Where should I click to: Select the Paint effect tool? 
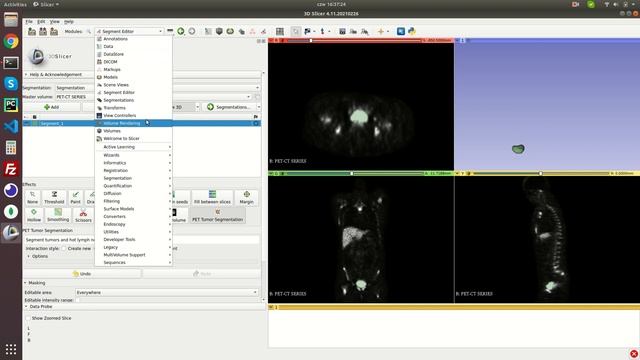[x=76, y=198]
